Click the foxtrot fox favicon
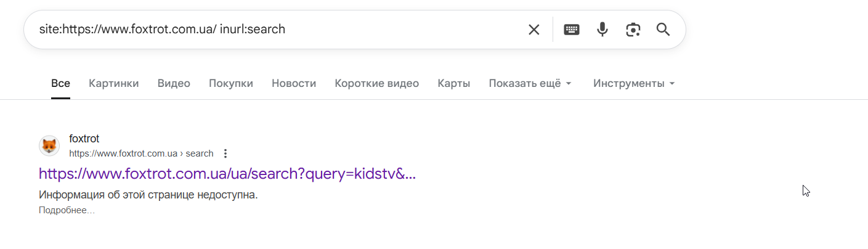Image resolution: width=868 pixels, height=249 pixels. 49,146
